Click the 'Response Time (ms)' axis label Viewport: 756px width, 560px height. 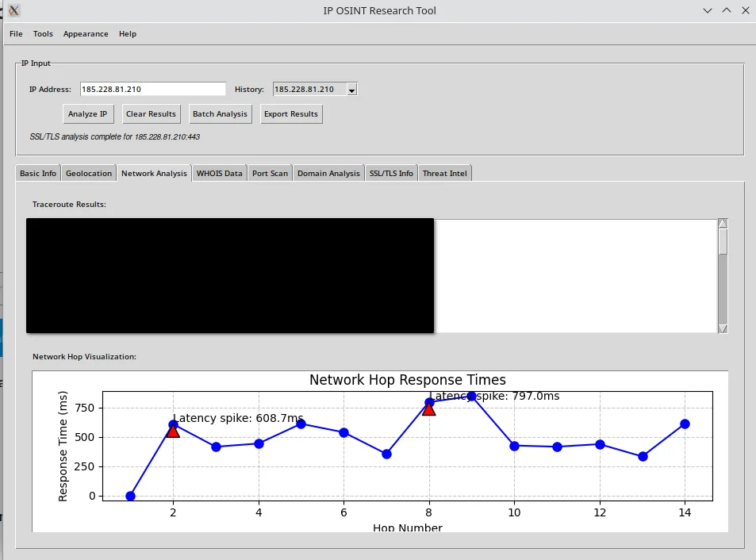point(63,447)
